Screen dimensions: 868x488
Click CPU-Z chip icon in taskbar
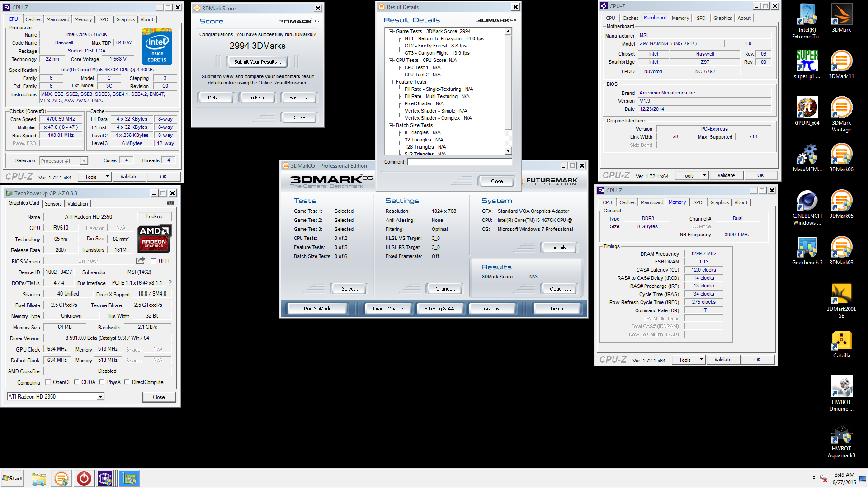(x=105, y=479)
